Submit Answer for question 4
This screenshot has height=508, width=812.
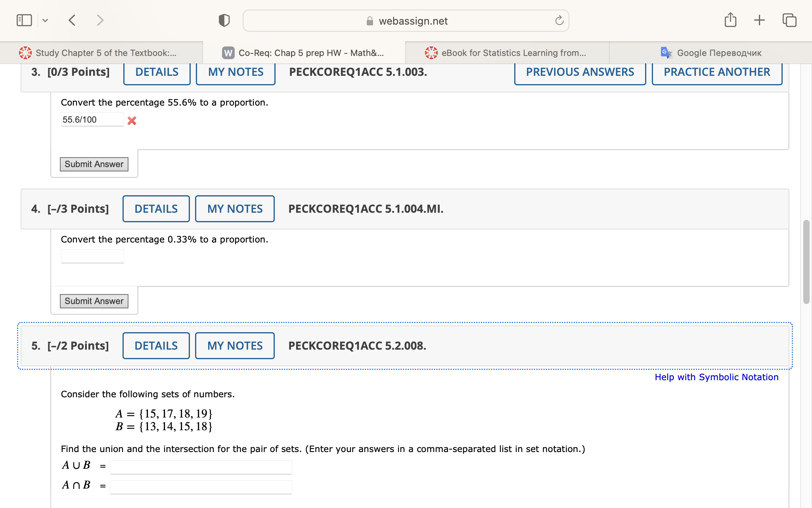pyautogui.click(x=94, y=301)
